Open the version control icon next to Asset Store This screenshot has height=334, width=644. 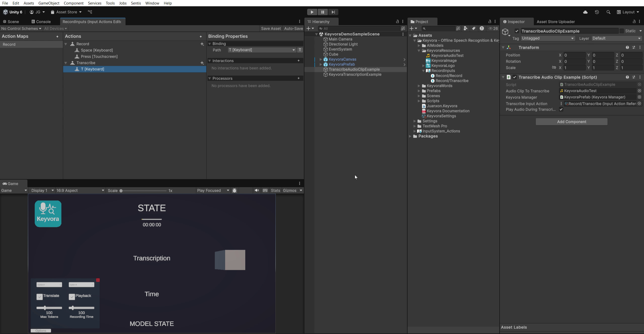(90, 12)
